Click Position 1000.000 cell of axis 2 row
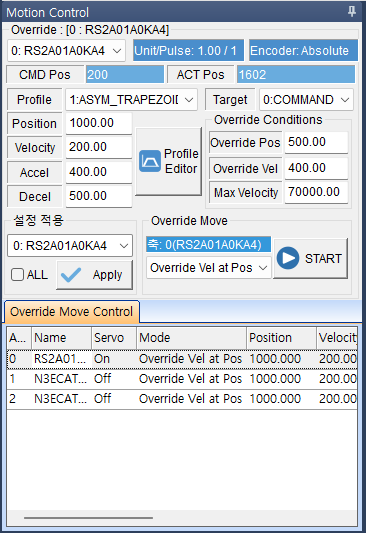The width and height of the screenshot is (366, 533). click(281, 399)
